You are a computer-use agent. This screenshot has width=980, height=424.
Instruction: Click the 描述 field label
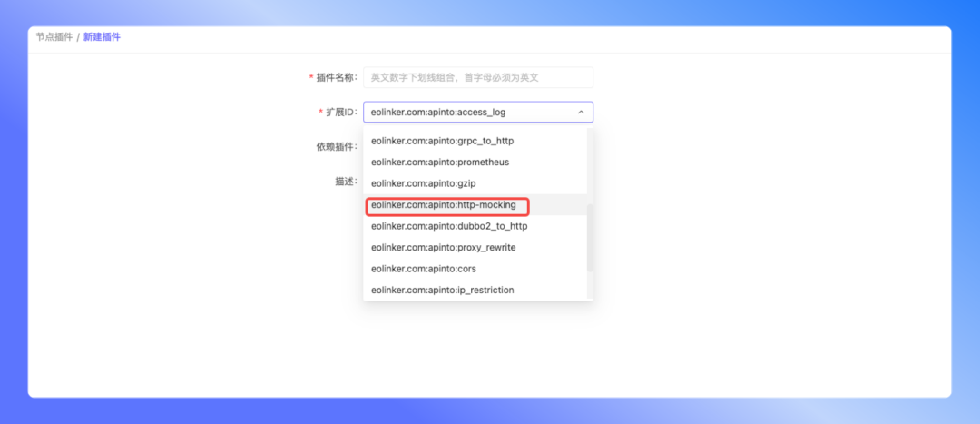346,182
